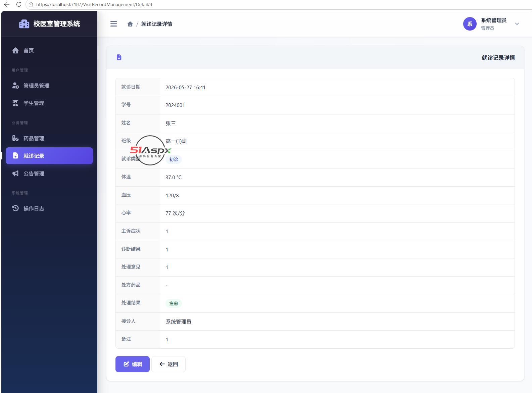Screen dimensions: 532x393
Task: Click the 初诊 visit type badge
Action: [x=174, y=159]
